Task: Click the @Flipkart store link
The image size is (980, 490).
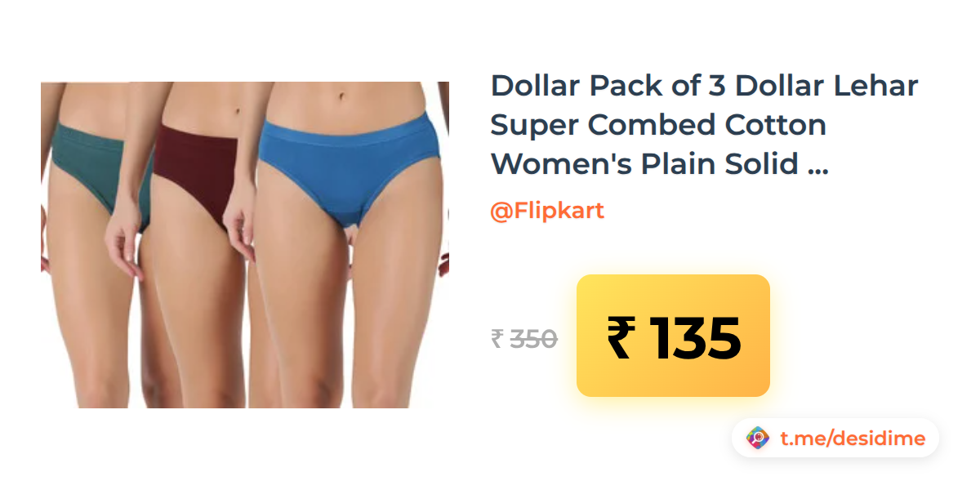Action: [x=547, y=211]
